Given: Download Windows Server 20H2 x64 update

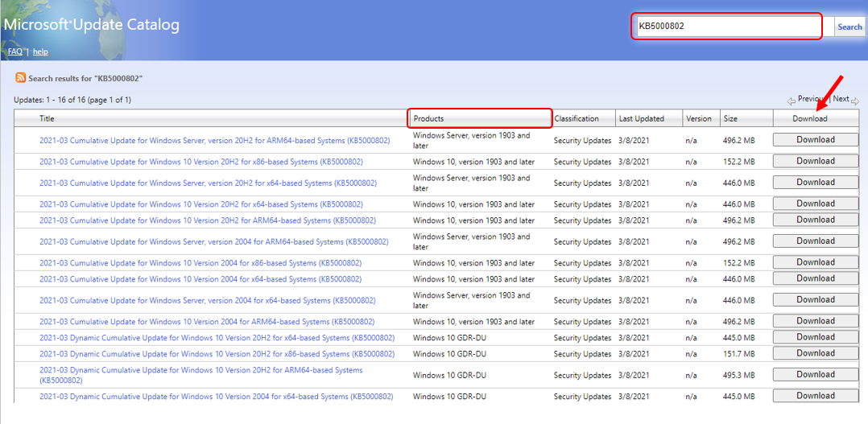Looking at the screenshot, I should point(816,182).
